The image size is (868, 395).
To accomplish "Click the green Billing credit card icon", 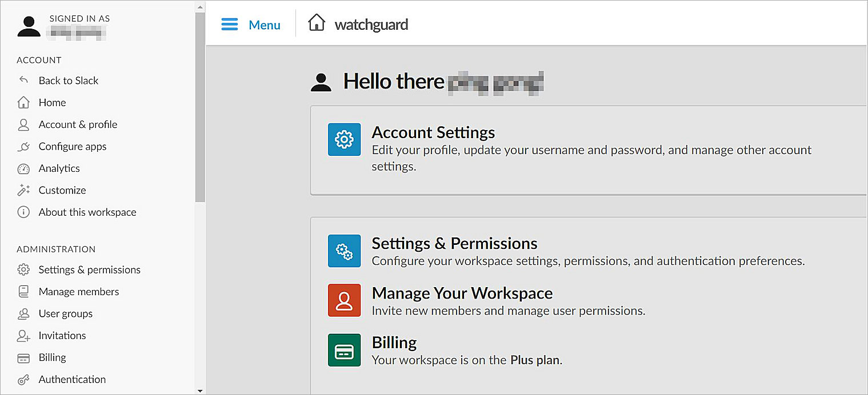I will 344,350.
